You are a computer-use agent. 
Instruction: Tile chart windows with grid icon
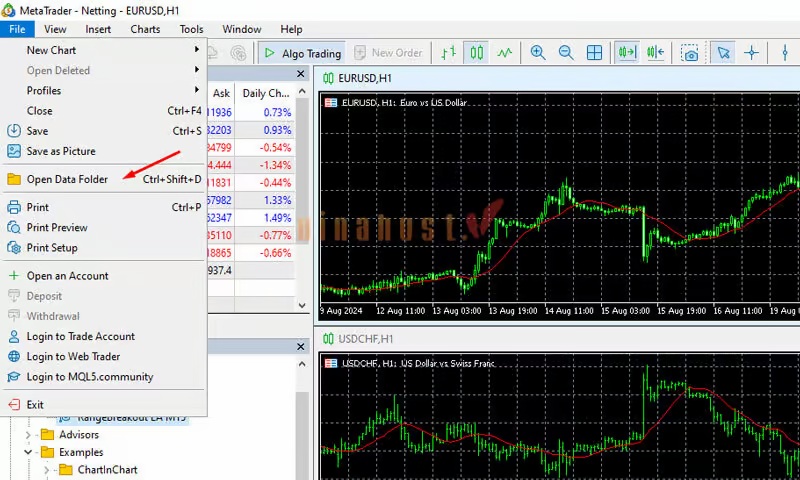(594, 53)
